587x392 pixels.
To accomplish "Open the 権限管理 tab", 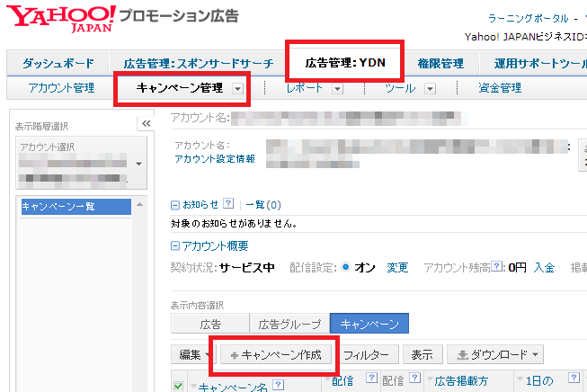I will pos(440,63).
